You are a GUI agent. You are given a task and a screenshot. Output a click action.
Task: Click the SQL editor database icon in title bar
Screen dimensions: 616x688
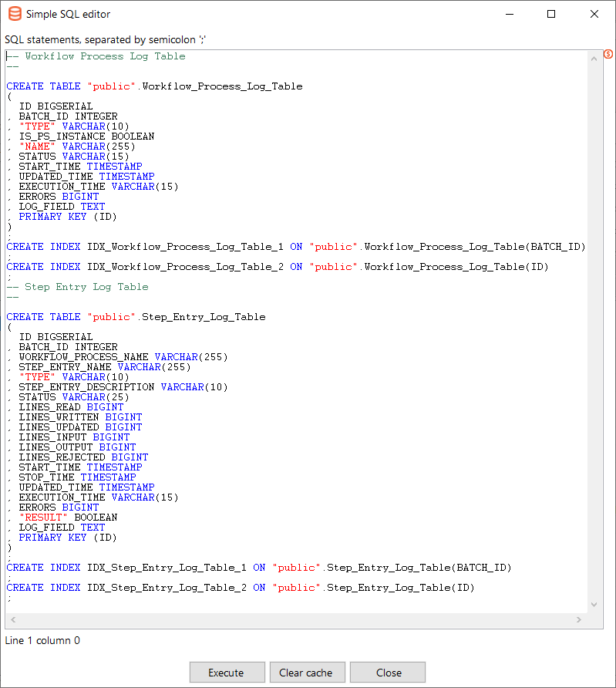[x=15, y=14]
